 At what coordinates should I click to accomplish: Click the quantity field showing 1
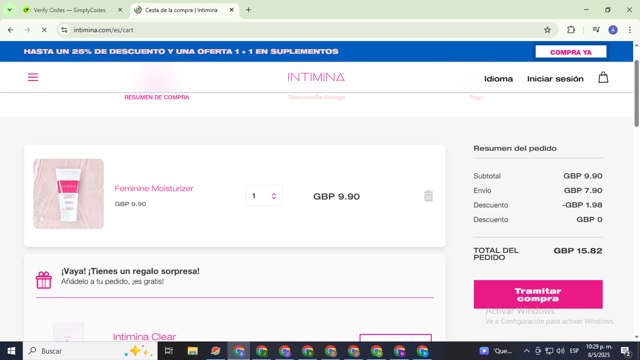(x=263, y=196)
